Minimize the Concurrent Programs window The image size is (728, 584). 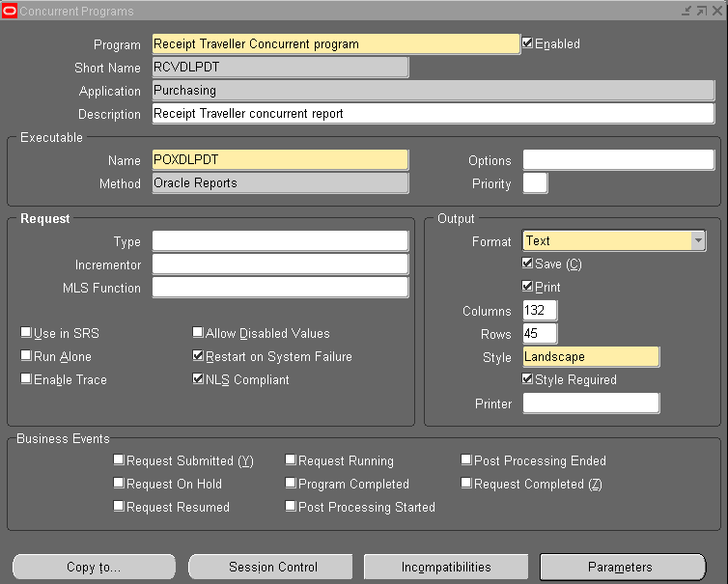(686, 11)
